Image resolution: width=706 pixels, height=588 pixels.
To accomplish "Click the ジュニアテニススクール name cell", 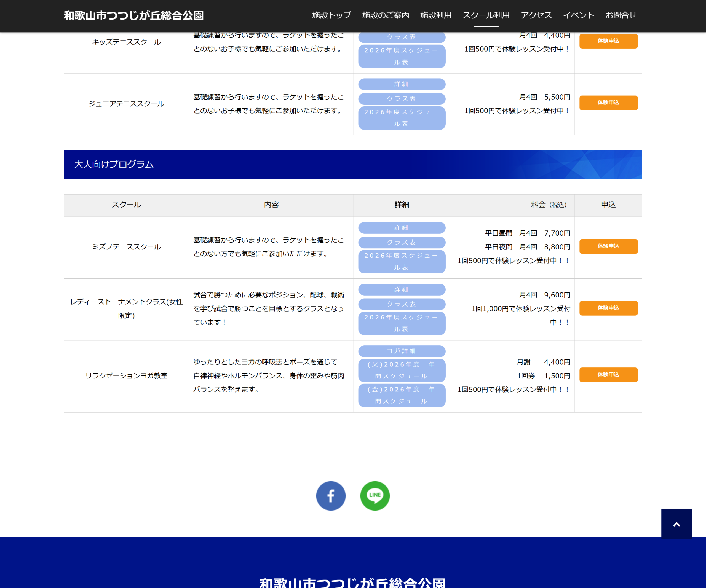I will [126, 104].
